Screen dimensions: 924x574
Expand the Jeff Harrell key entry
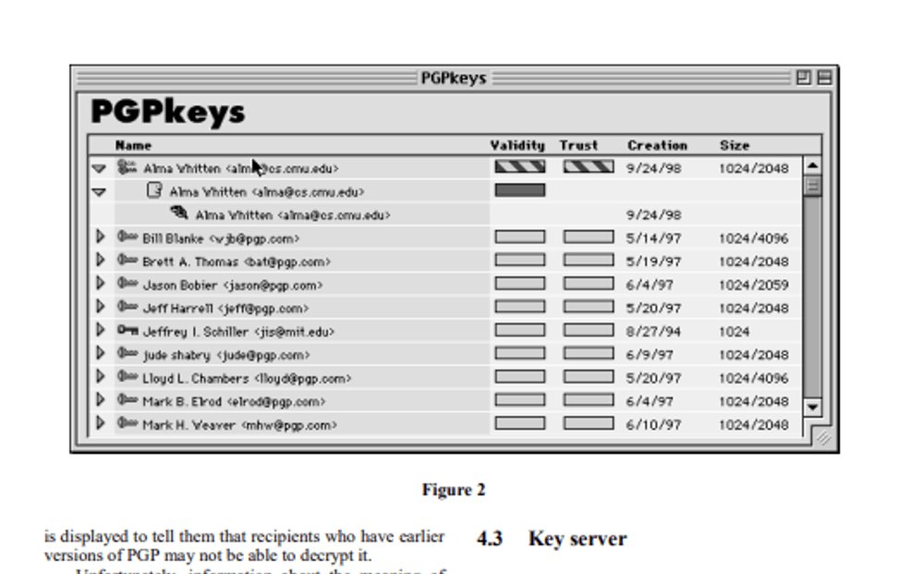(100, 307)
